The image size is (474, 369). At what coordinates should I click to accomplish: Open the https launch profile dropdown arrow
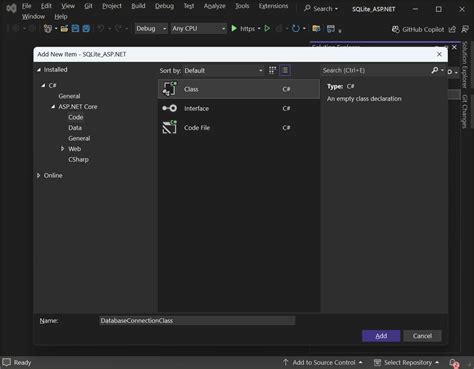point(259,29)
